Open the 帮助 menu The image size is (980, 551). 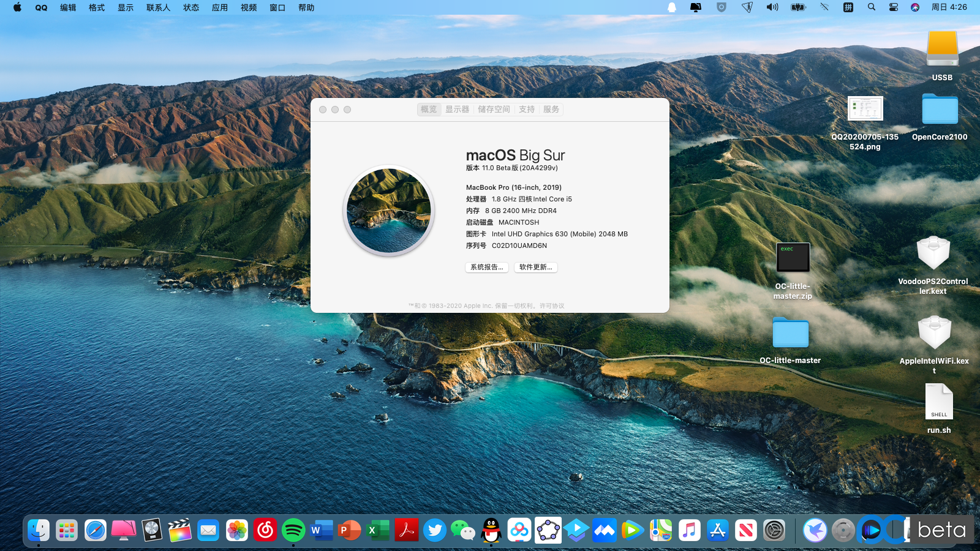click(x=306, y=7)
